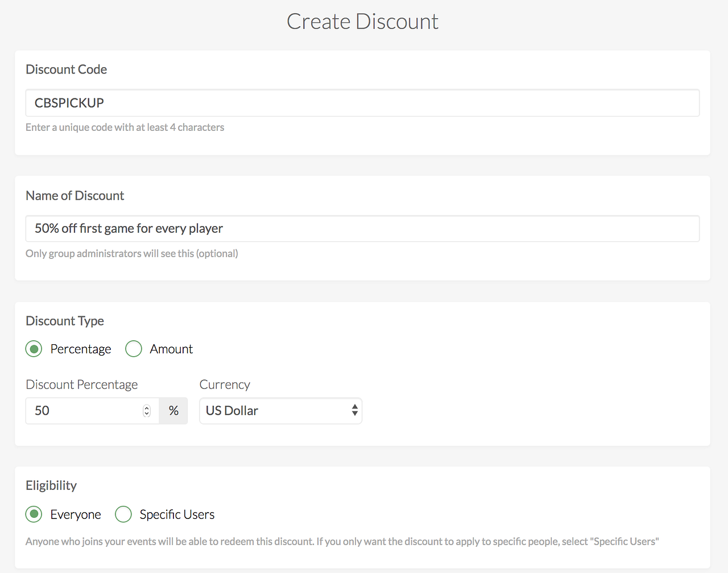Click the Name of Discount text box

362,229
